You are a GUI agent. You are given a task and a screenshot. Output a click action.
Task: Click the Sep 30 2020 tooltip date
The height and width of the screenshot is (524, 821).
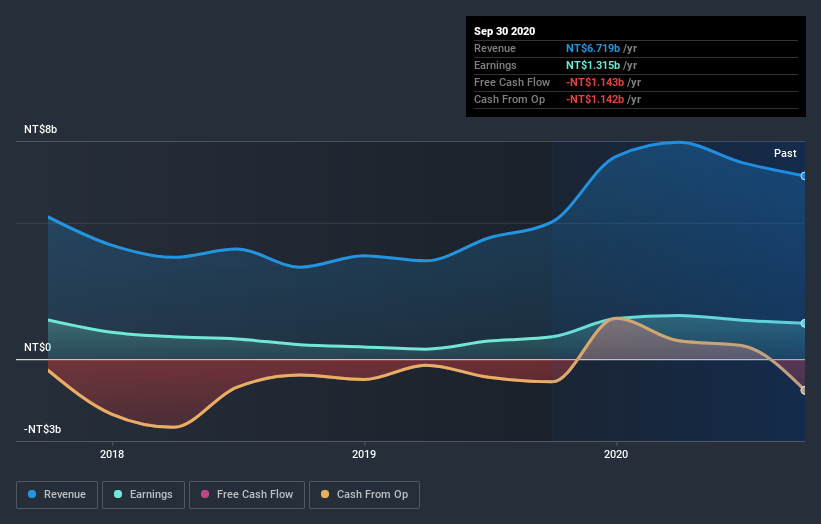pos(504,31)
